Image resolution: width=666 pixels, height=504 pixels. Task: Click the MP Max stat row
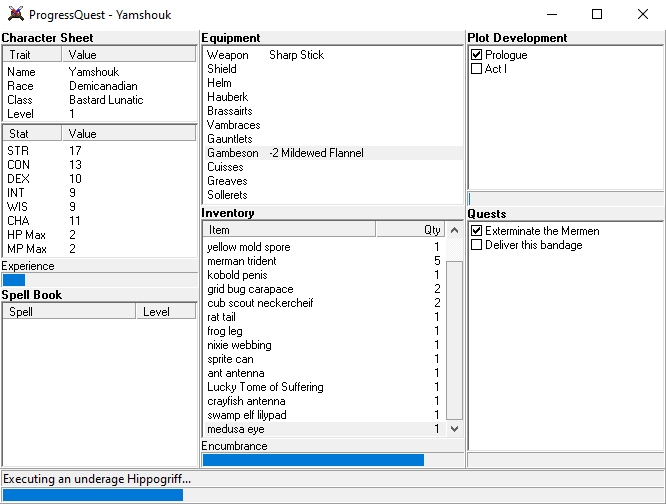[100, 249]
